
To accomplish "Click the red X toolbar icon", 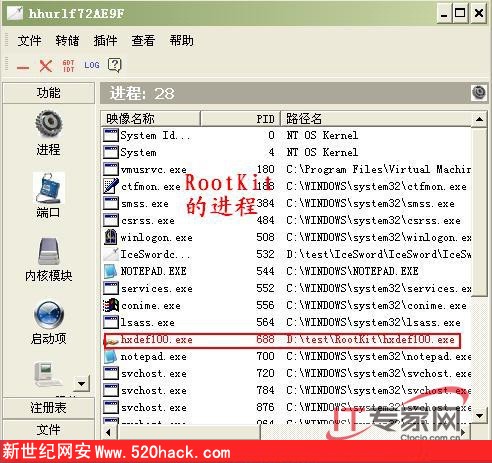I will (x=46, y=66).
